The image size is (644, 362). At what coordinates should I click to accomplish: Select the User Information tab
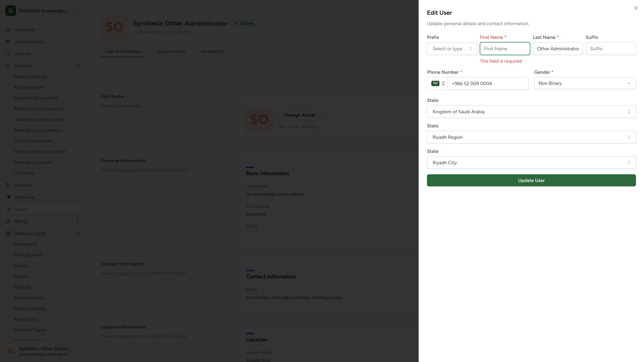click(123, 51)
